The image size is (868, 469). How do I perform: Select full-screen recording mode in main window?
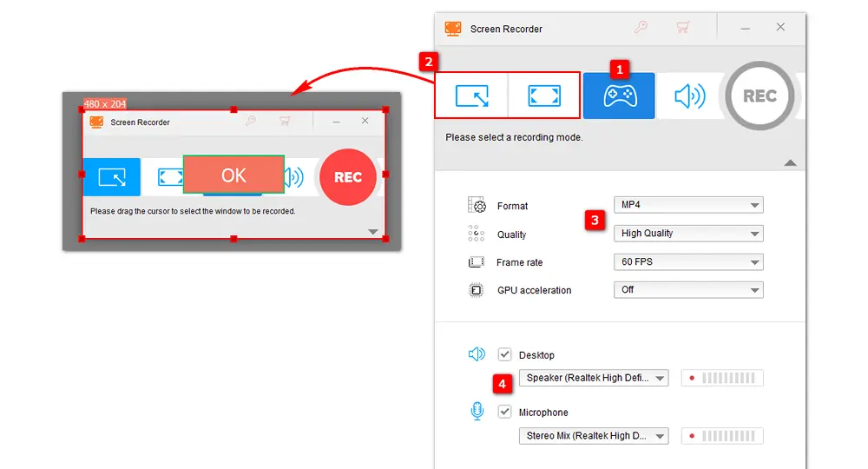coord(543,96)
